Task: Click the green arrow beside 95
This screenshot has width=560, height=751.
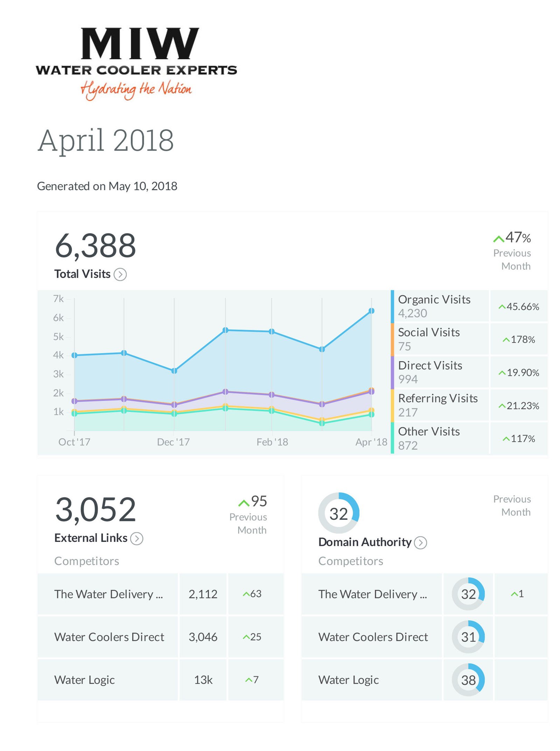Action: point(244,503)
